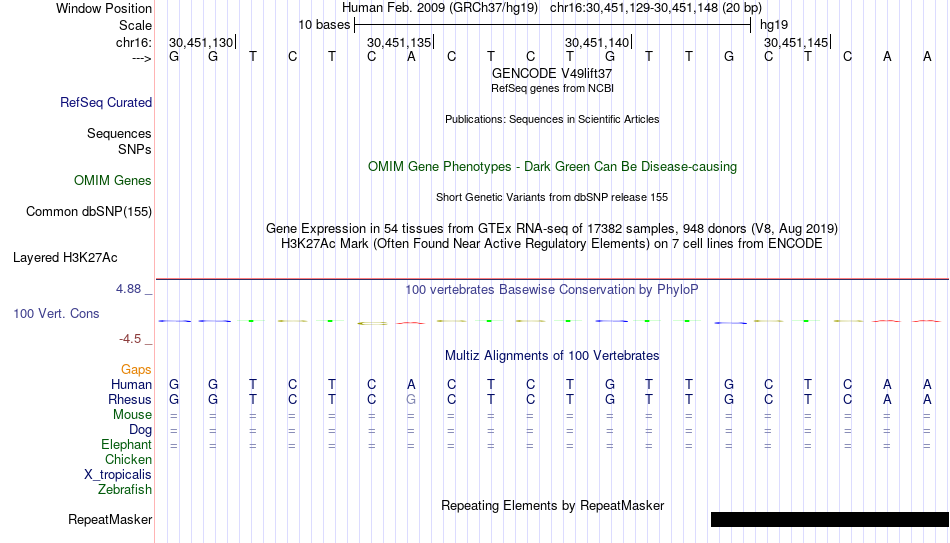Click OMIM Gene Phenotypes track title

553,167
